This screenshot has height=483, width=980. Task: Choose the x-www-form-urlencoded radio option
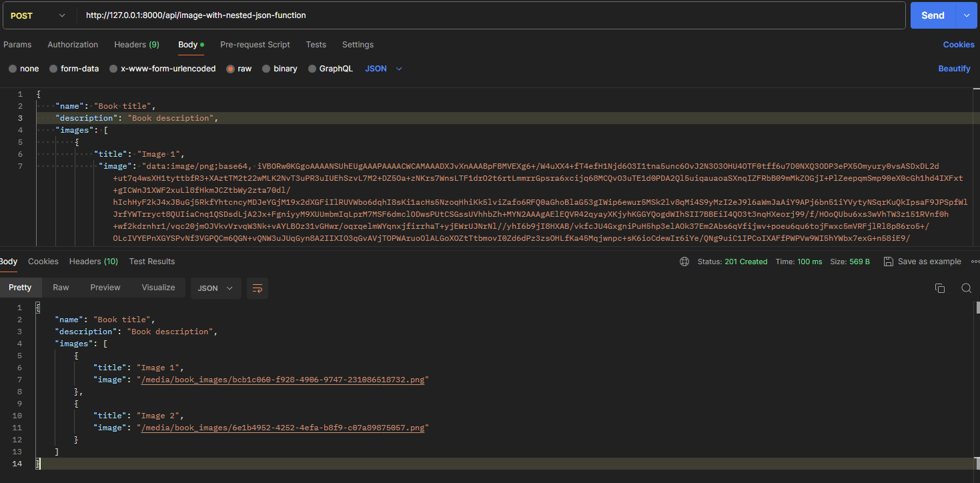113,69
